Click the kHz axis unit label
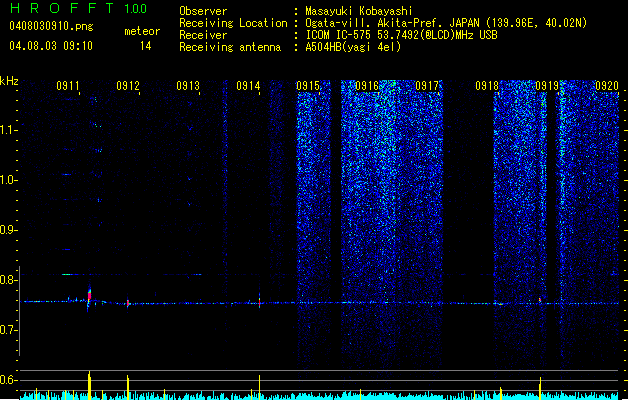Image resolution: width=629 pixels, height=400 pixels. 9,81
